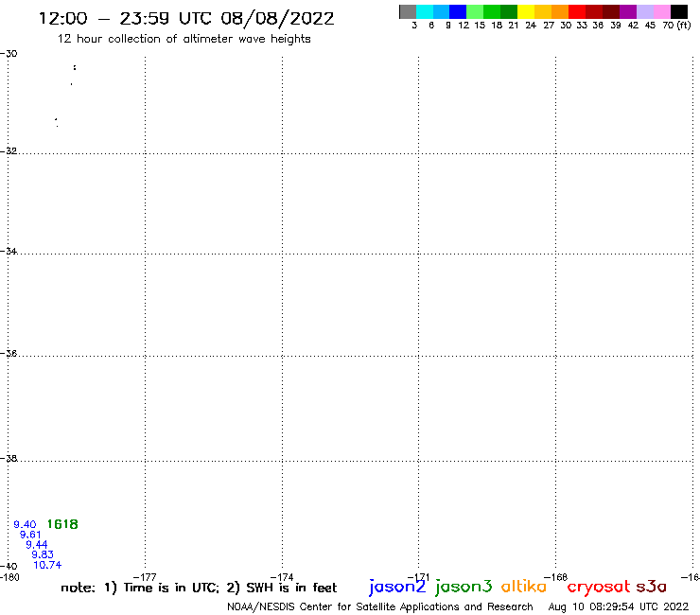Click the red cryosat satellite label
This screenshot has width=700, height=615.
click(x=598, y=587)
